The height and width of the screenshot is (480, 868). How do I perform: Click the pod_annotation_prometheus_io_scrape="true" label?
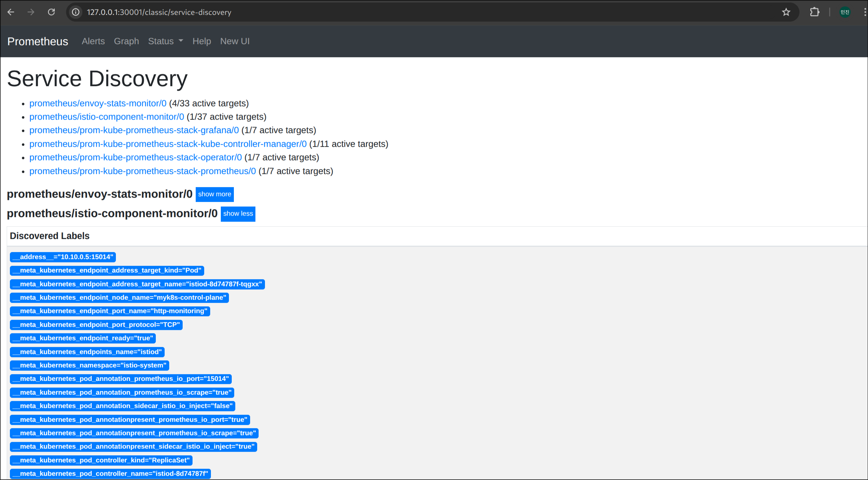coord(122,392)
